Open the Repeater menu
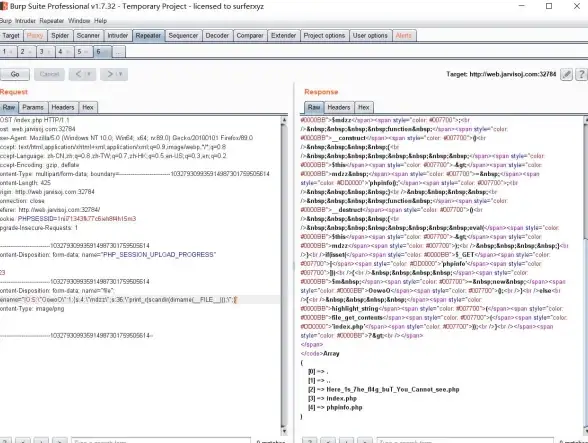The image size is (588, 443). (52, 21)
